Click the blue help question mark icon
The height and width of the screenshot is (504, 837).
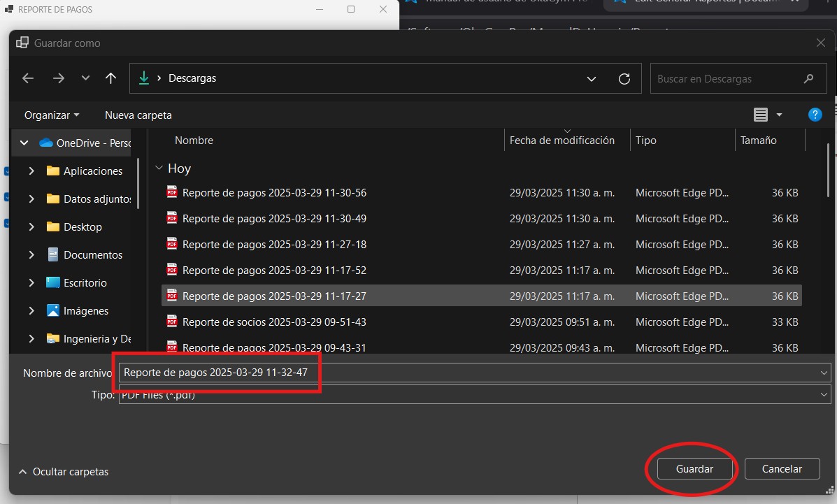click(815, 115)
